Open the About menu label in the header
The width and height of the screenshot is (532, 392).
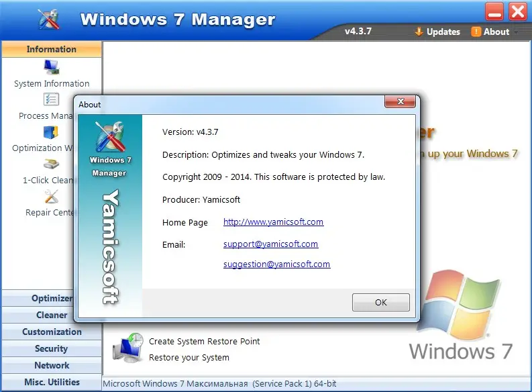coord(496,32)
